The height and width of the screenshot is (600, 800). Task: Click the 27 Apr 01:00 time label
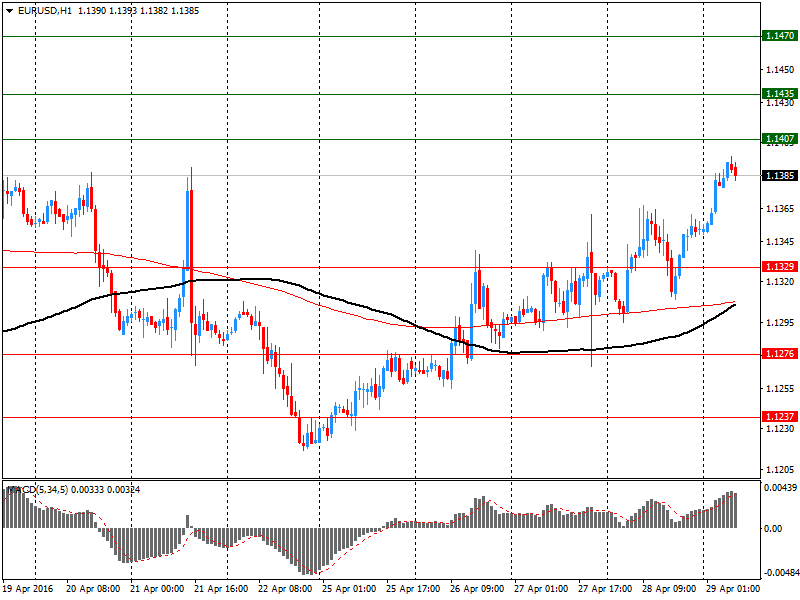pos(541,589)
